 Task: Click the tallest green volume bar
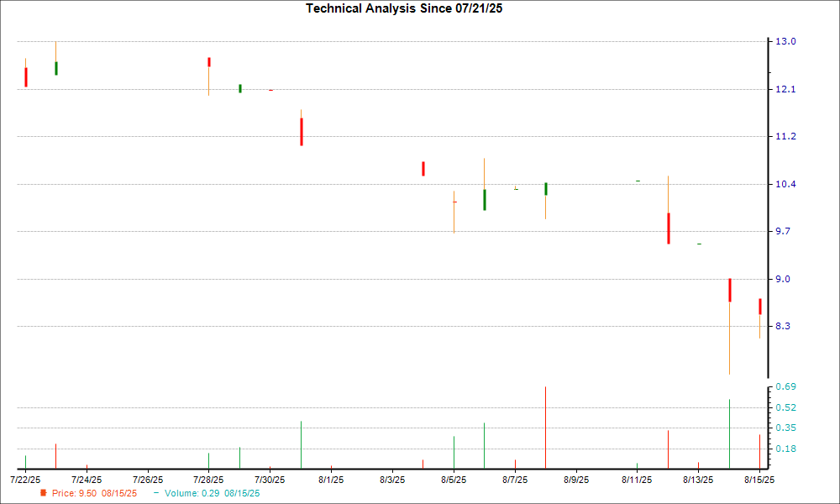(729, 433)
